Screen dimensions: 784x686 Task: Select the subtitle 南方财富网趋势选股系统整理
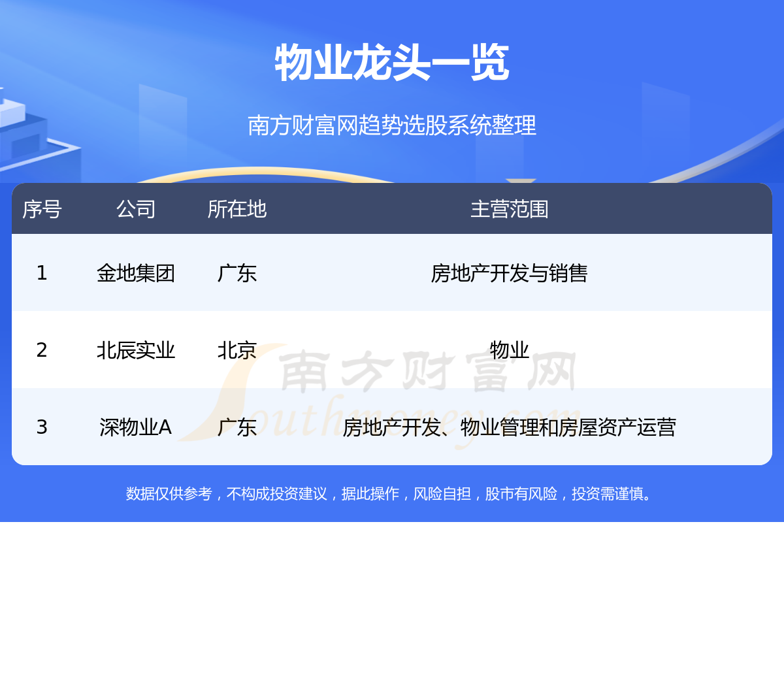[391, 125]
